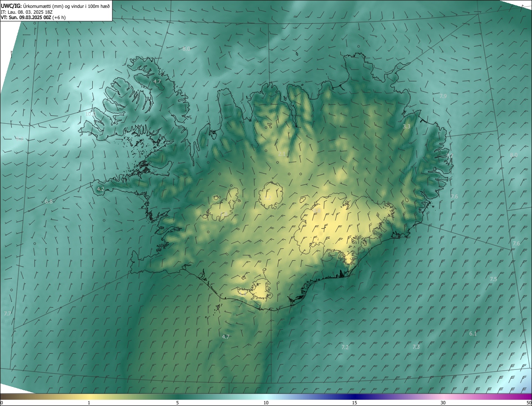This screenshot has height=406, width=532.
Task: Click the 4.2 value on Snæfellsnes peninsula
Action: tap(100, 189)
